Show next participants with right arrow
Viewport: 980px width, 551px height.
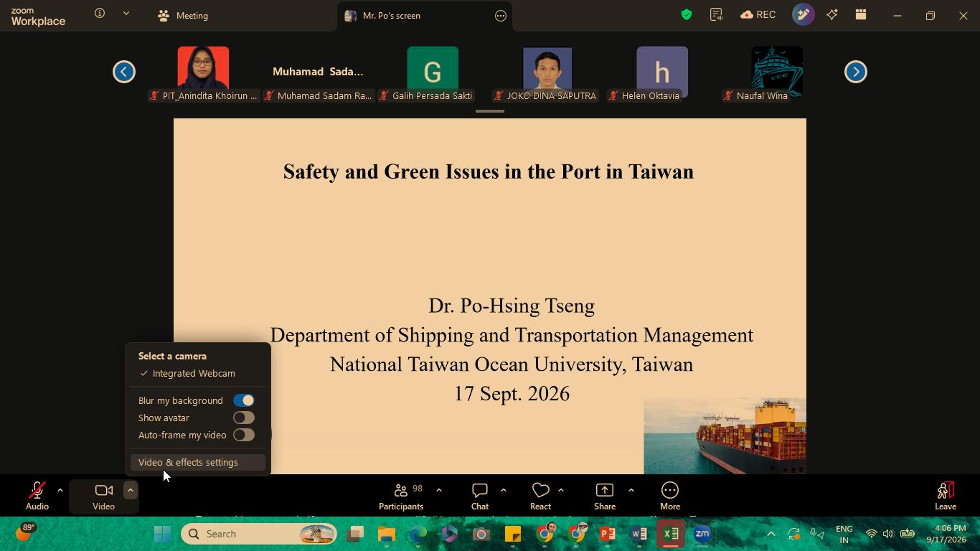(x=855, y=72)
